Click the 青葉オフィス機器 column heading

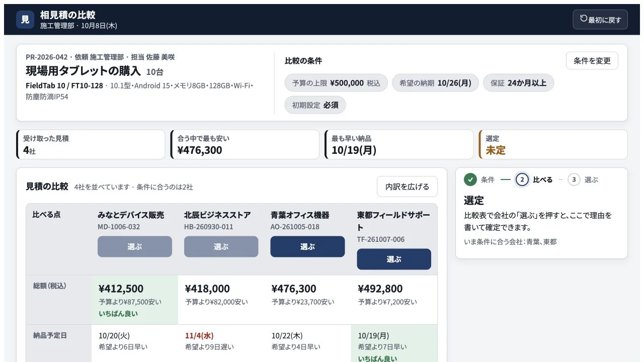300,215
